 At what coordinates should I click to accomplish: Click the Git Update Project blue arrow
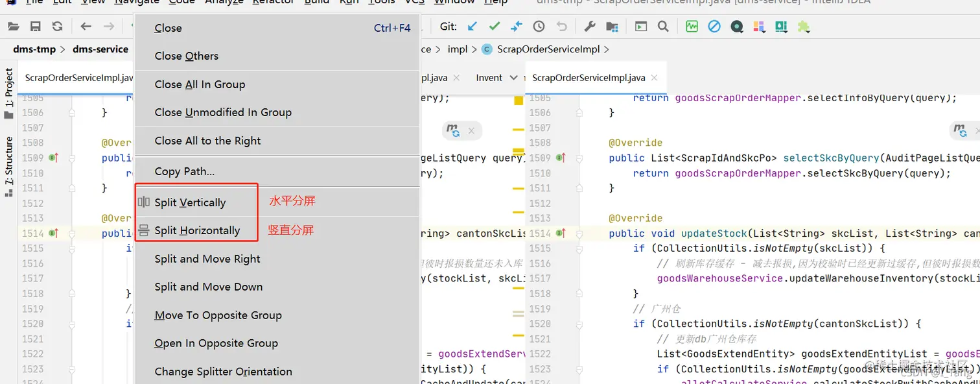(x=472, y=27)
